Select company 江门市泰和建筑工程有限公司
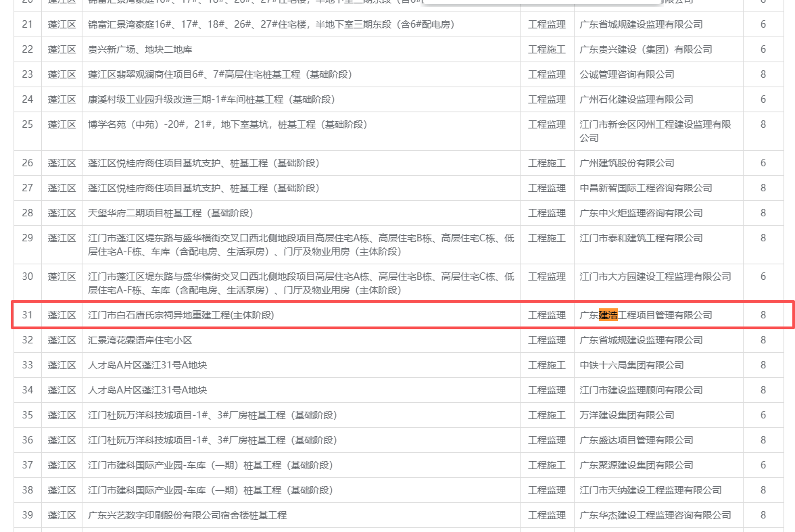Viewport: 795px width, 532px height. click(641, 238)
